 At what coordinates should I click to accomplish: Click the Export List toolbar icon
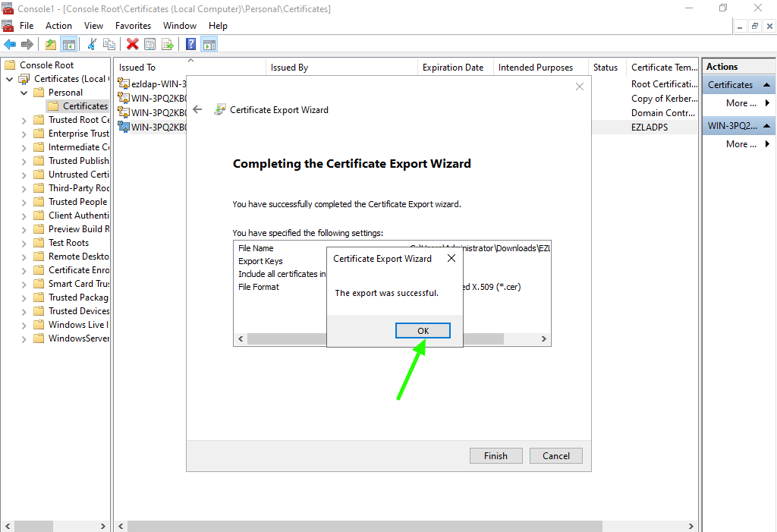tap(168, 45)
